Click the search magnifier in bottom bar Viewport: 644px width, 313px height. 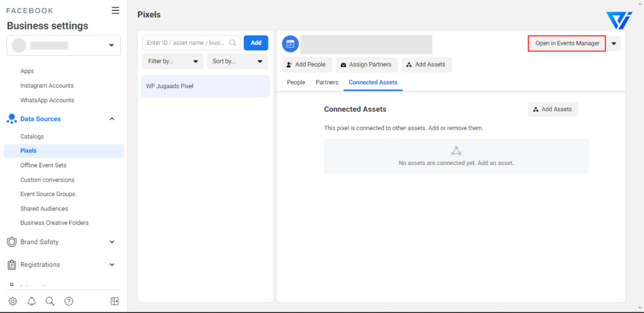[x=50, y=301]
